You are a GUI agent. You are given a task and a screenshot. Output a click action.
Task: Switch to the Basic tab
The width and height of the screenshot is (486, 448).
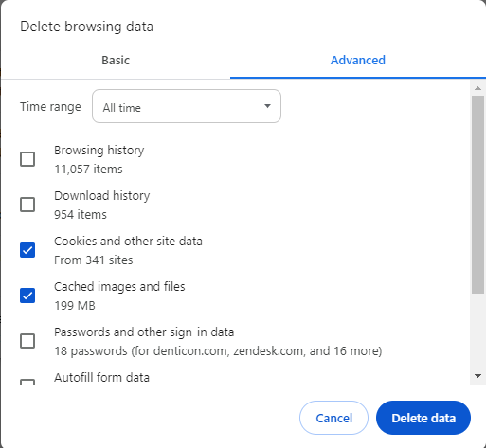[116, 60]
